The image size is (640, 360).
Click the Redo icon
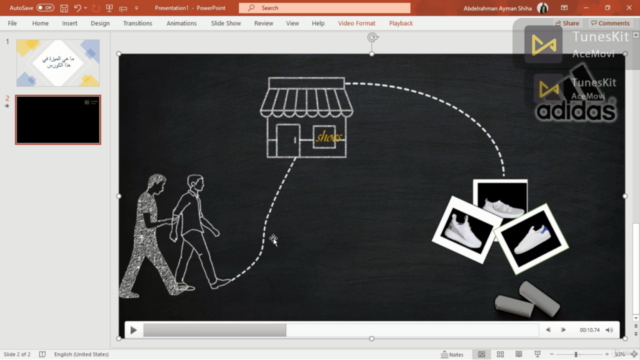pos(96,8)
